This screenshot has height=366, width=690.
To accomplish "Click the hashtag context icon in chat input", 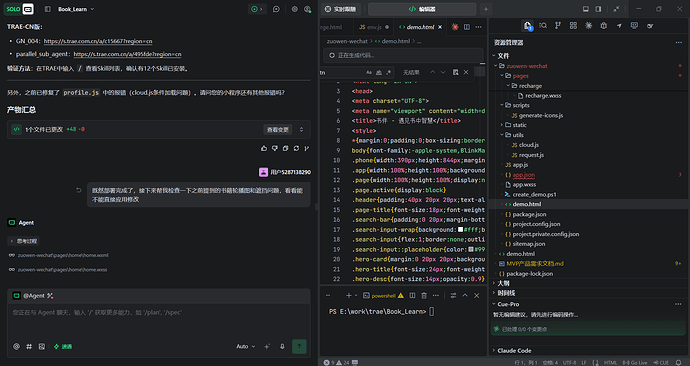I will 29,347.
